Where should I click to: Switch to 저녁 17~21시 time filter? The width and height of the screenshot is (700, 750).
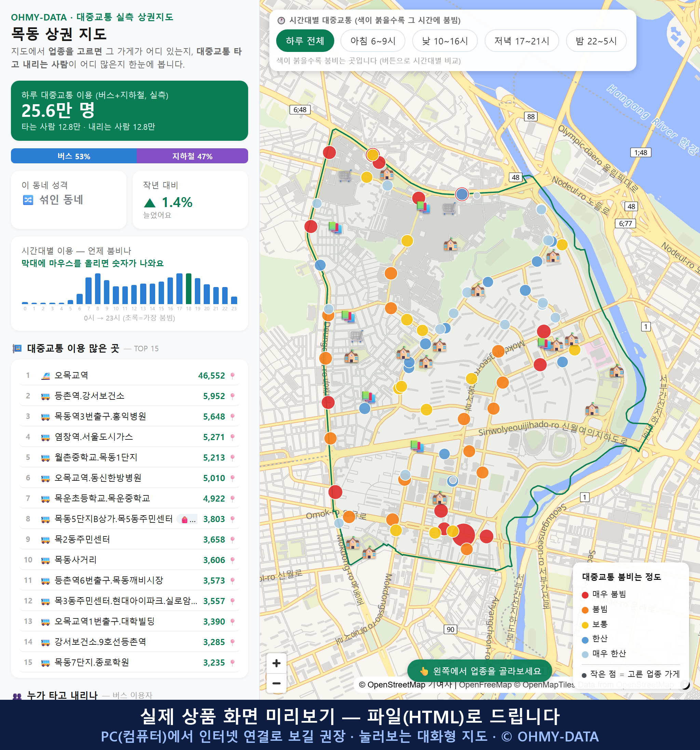click(522, 41)
